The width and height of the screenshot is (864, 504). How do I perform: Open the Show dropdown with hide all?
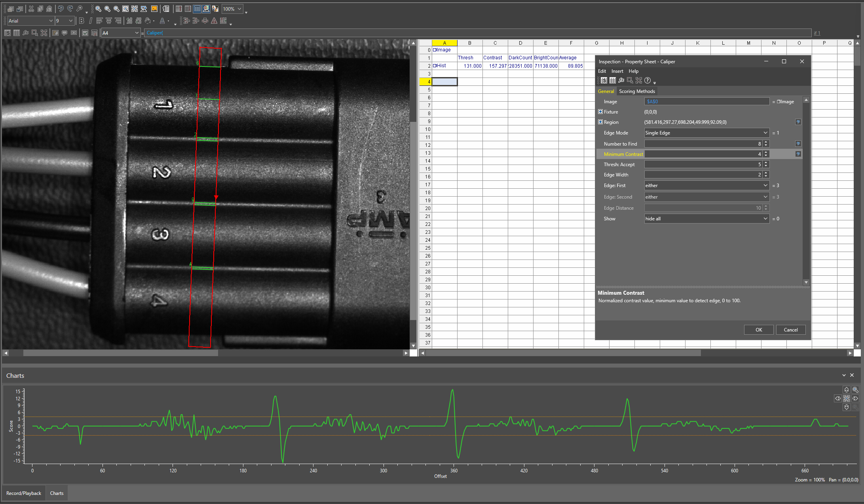765,219
